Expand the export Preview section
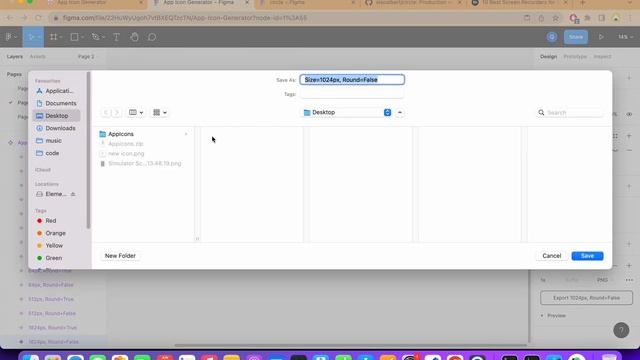Image resolution: width=640 pixels, height=360 pixels. pyautogui.click(x=553, y=316)
